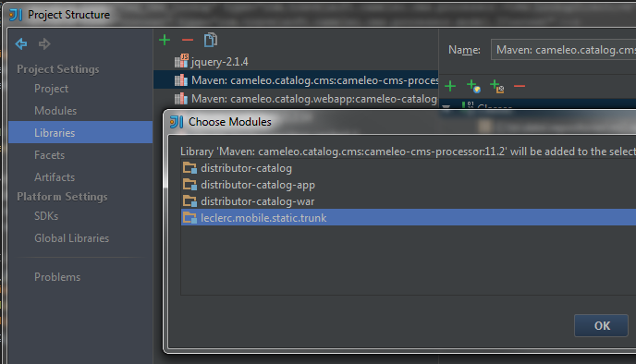This screenshot has width=636, height=364.
Task: Click the distributor-catalog module folder icon
Action: click(x=190, y=168)
